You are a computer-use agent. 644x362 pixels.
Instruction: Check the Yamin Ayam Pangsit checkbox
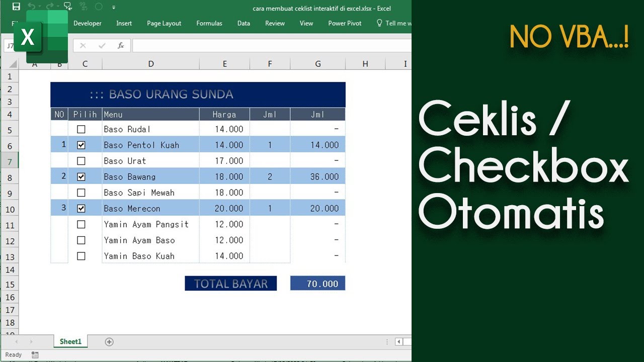(81, 224)
